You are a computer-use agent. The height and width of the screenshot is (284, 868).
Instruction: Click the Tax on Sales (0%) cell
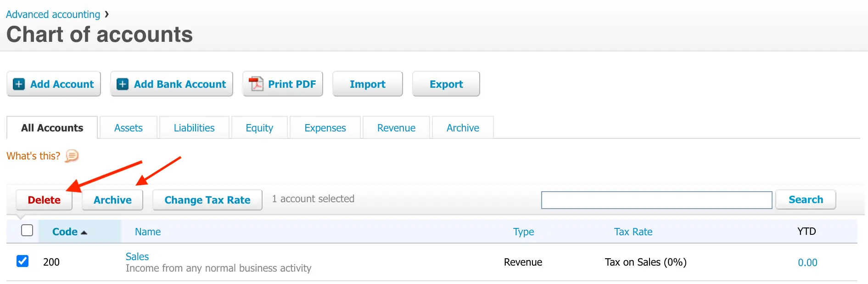coord(646,262)
